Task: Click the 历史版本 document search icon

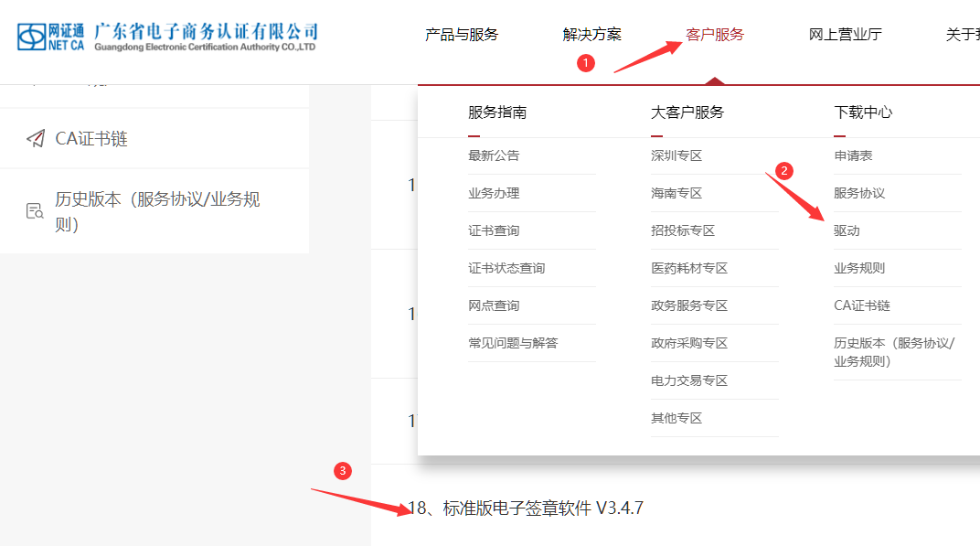Action: click(x=35, y=211)
